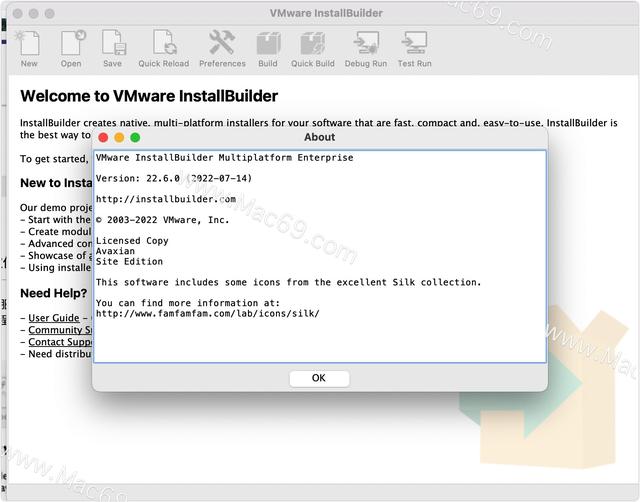Screen dimensions: 640x502
Task: Close the About dialog with red button
Action: (103, 138)
